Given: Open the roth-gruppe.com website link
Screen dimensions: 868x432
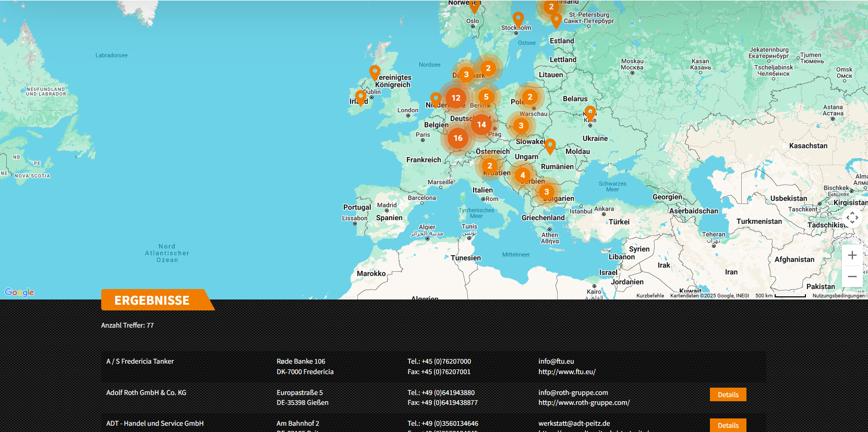Looking at the screenshot, I should pos(584,403).
